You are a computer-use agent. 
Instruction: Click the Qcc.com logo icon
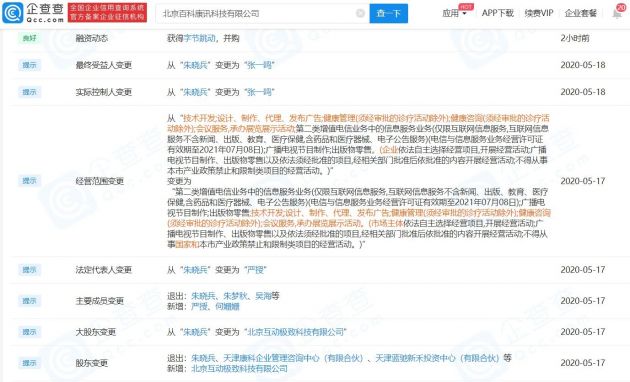[x=12, y=12]
